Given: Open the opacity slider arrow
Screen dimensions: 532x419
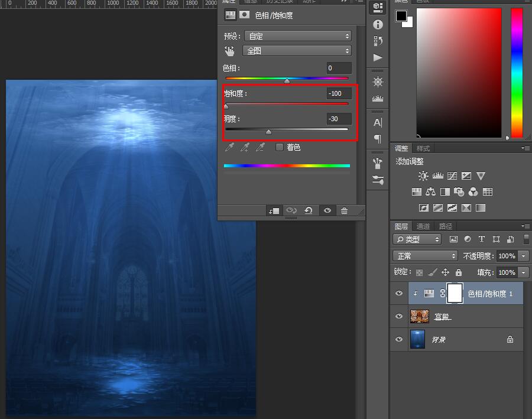Looking at the screenshot, I should tap(524, 256).
